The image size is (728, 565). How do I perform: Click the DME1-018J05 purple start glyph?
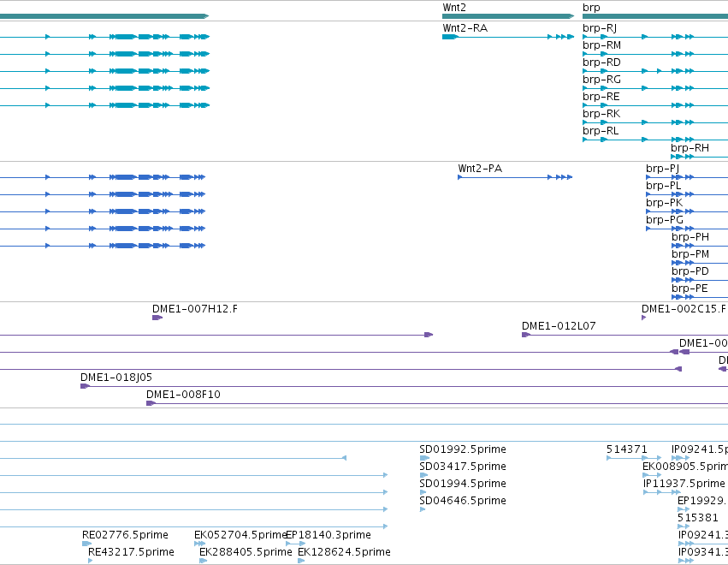pyautogui.click(x=85, y=386)
